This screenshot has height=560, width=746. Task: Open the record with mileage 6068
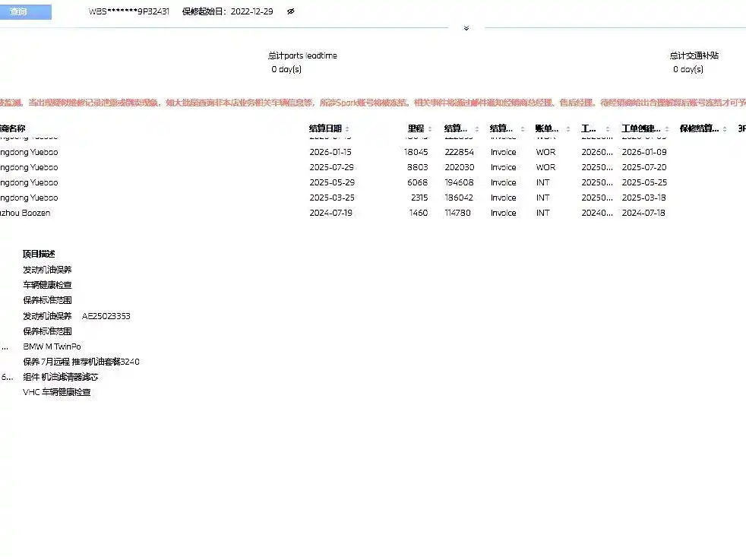pyautogui.click(x=417, y=182)
